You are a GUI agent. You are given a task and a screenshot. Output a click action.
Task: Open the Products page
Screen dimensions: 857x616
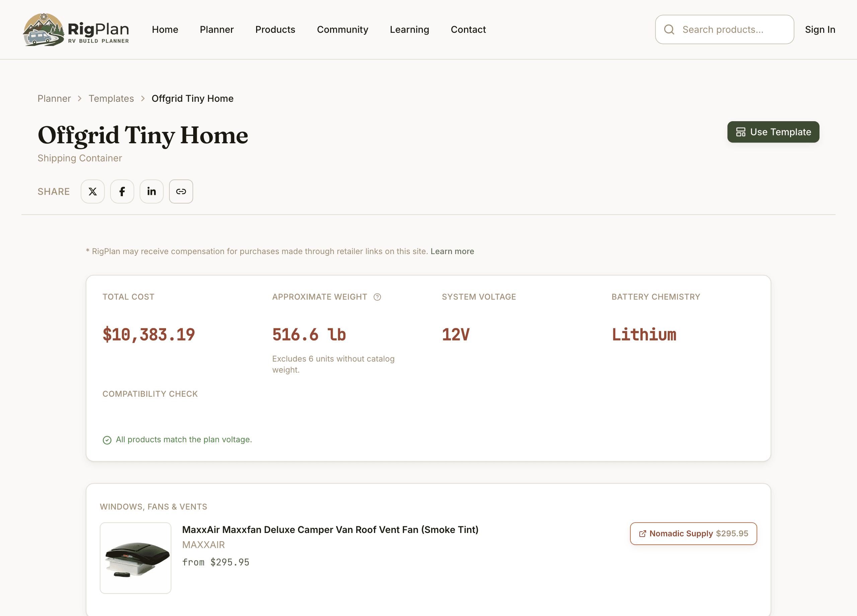pos(275,29)
